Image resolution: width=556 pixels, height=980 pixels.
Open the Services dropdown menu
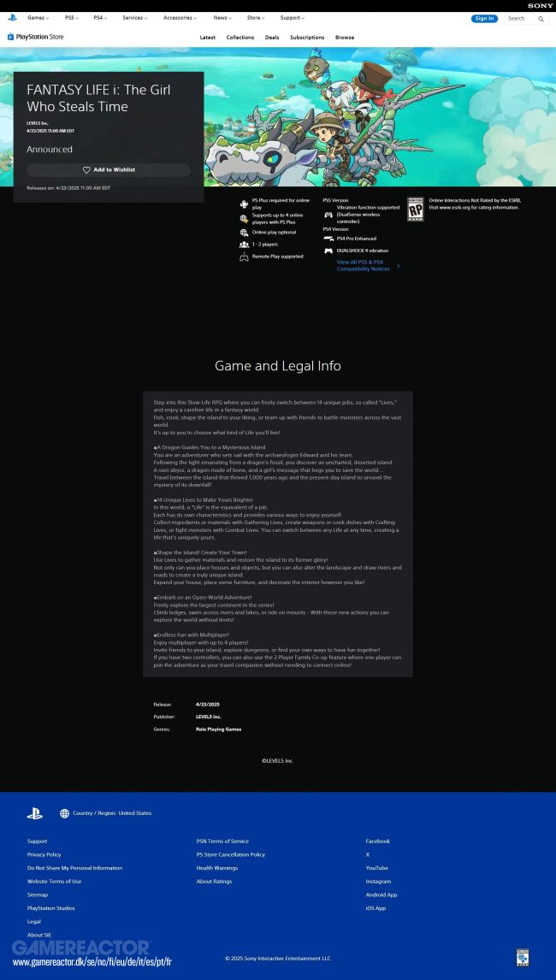click(x=135, y=18)
